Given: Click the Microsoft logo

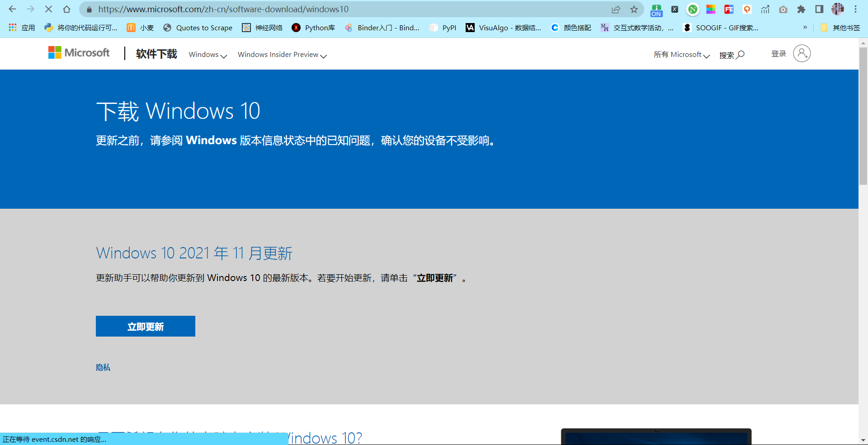Looking at the screenshot, I should tap(79, 53).
